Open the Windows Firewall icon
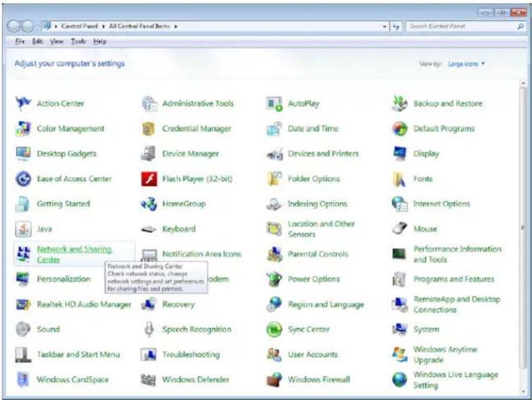Screen dimensions: 532x400 (274, 379)
